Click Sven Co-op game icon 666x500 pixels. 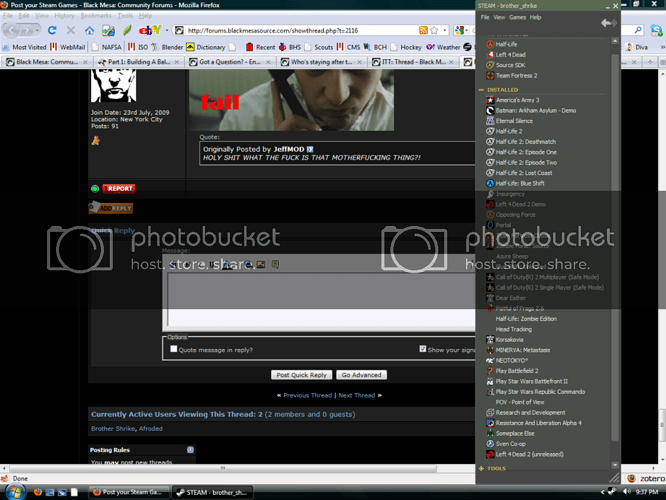click(490, 444)
